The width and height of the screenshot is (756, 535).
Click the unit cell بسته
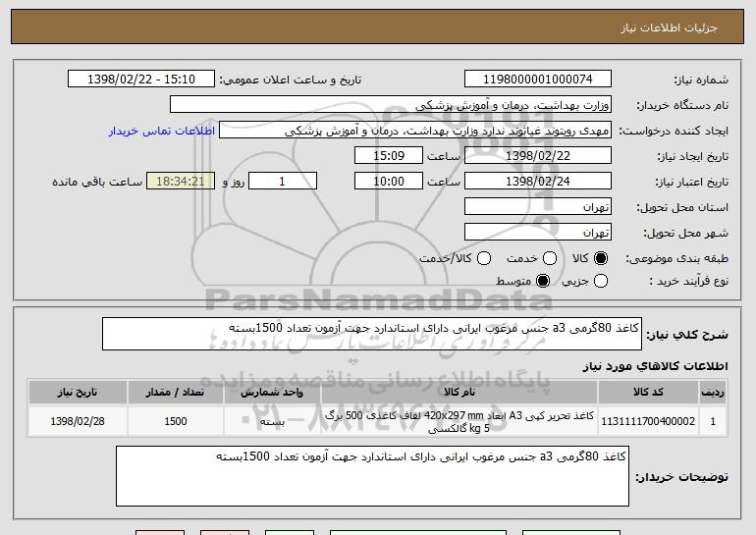pyautogui.click(x=272, y=421)
